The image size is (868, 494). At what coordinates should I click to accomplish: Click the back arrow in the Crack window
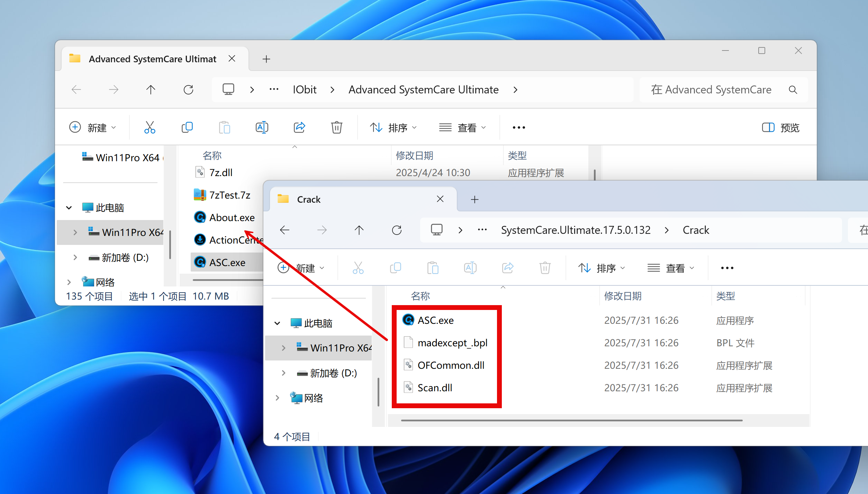(284, 230)
